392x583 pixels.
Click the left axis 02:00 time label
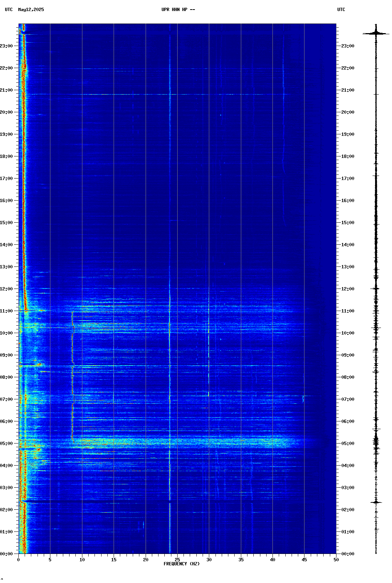(x=6, y=510)
